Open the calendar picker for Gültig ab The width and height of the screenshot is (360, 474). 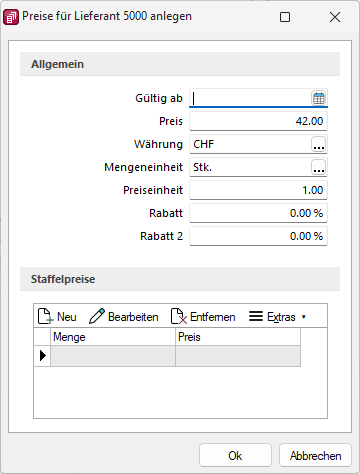[319, 98]
